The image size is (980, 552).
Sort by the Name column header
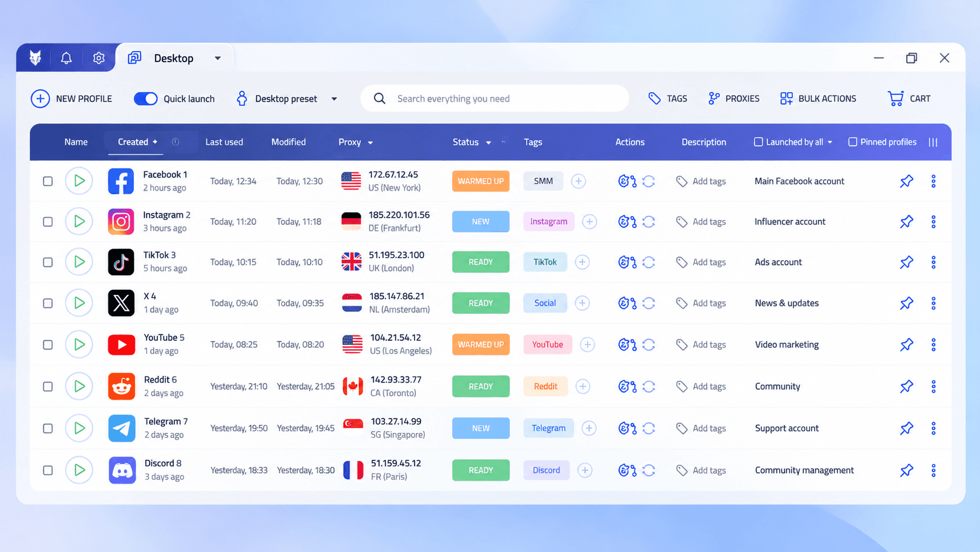pyautogui.click(x=76, y=142)
